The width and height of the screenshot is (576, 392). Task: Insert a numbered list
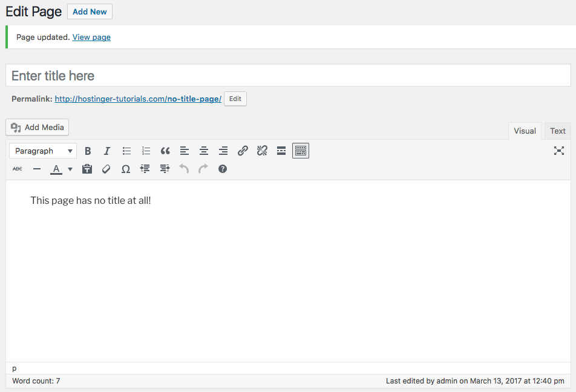[146, 151]
